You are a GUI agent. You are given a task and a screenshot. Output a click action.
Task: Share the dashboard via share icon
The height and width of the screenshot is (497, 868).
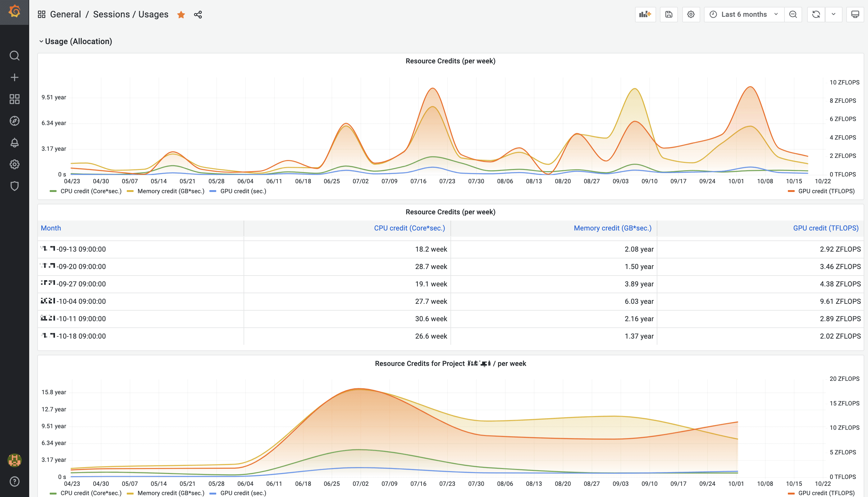(198, 14)
